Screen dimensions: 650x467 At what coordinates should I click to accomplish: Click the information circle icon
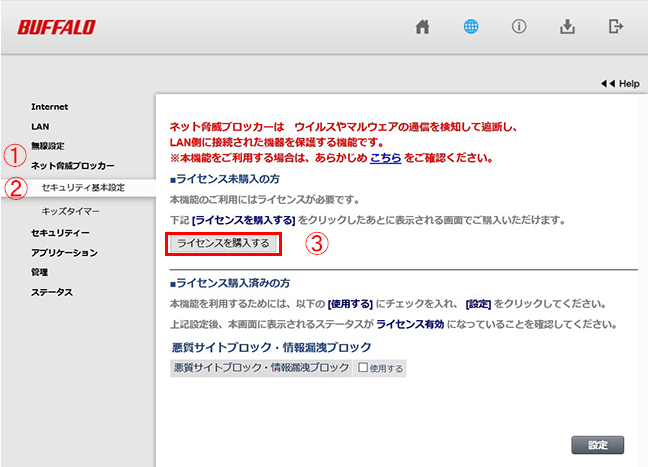click(x=519, y=27)
